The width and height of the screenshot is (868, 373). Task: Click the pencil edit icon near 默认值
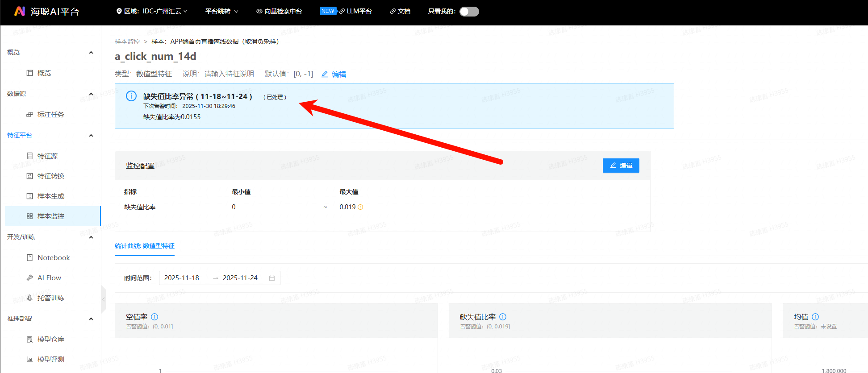click(x=325, y=74)
